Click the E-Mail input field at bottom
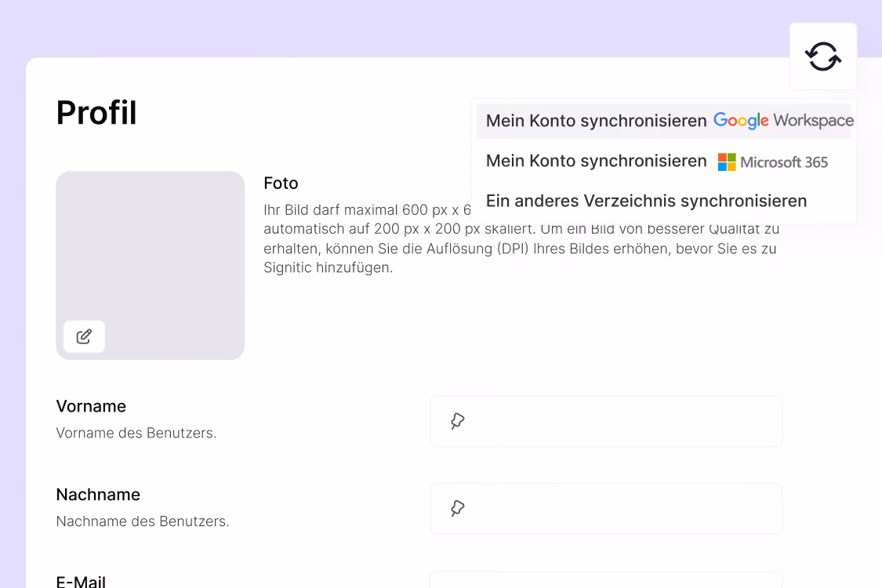 (x=606, y=580)
